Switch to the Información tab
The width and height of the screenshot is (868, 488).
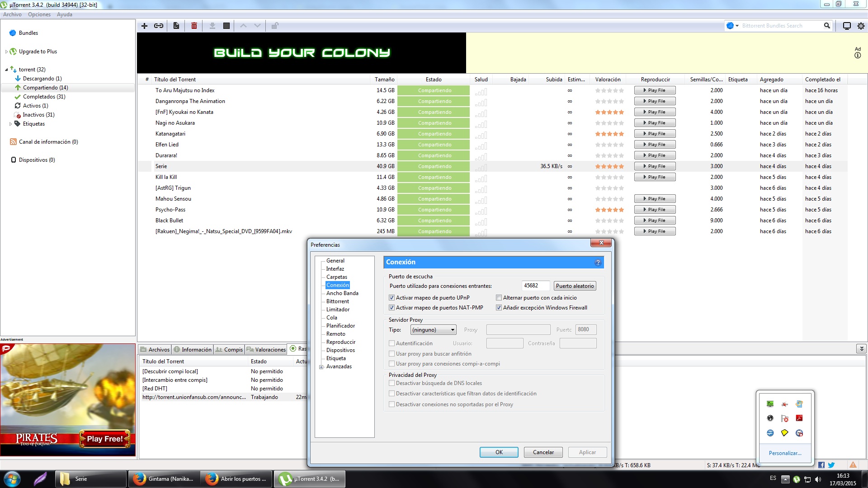(x=193, y=350)
